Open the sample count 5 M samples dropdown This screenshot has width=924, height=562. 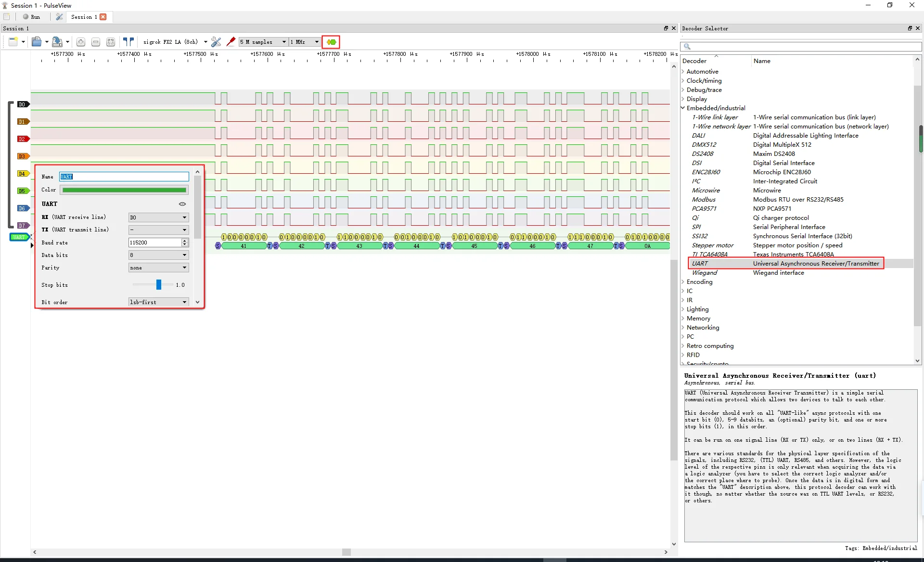coord(263,42)
